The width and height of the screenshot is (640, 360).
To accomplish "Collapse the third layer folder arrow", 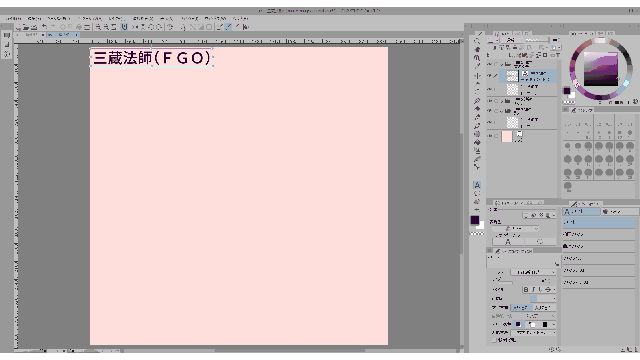I will click(x=502, y=111).
